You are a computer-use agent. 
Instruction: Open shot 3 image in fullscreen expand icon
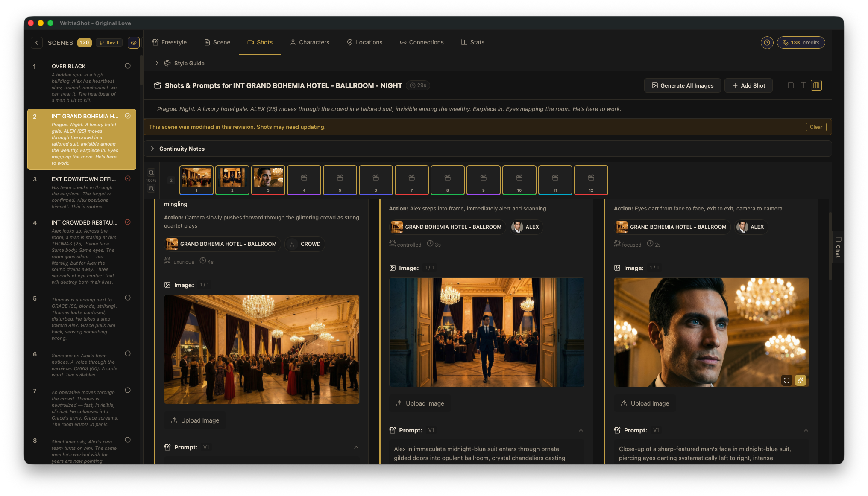(786, 380)
